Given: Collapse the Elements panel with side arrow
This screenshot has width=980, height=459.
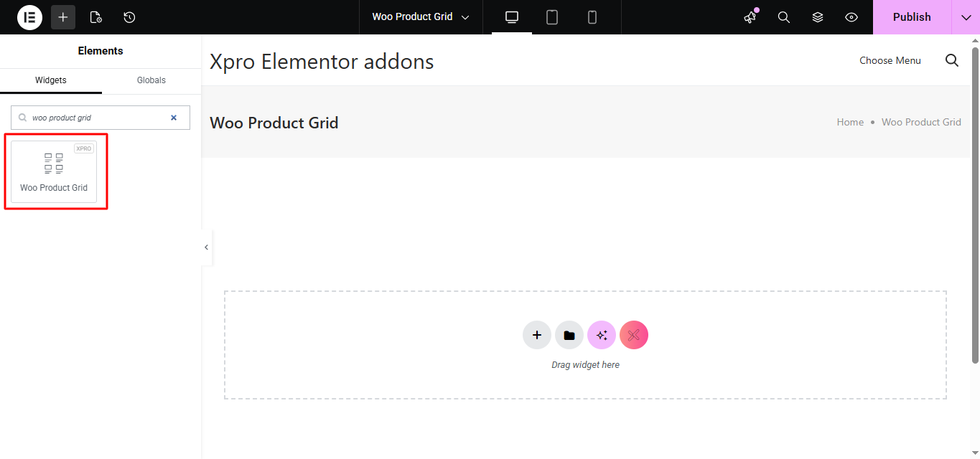Looking at the screenshot, I should point(207,247).
